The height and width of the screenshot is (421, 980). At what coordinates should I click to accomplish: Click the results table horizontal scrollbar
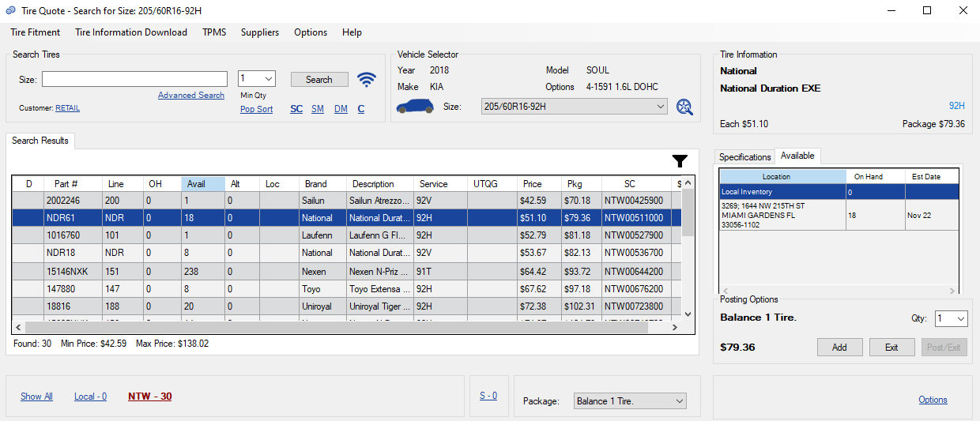pyautogui.click(x=347, y=327)
